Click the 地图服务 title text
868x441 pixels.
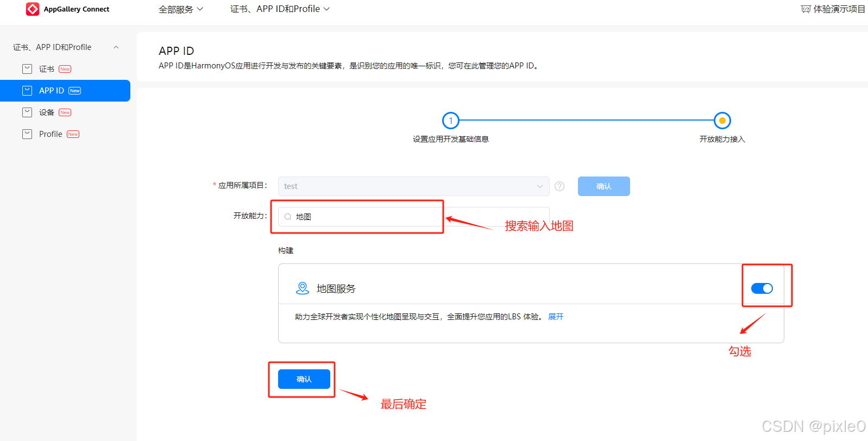click(336, 289)
